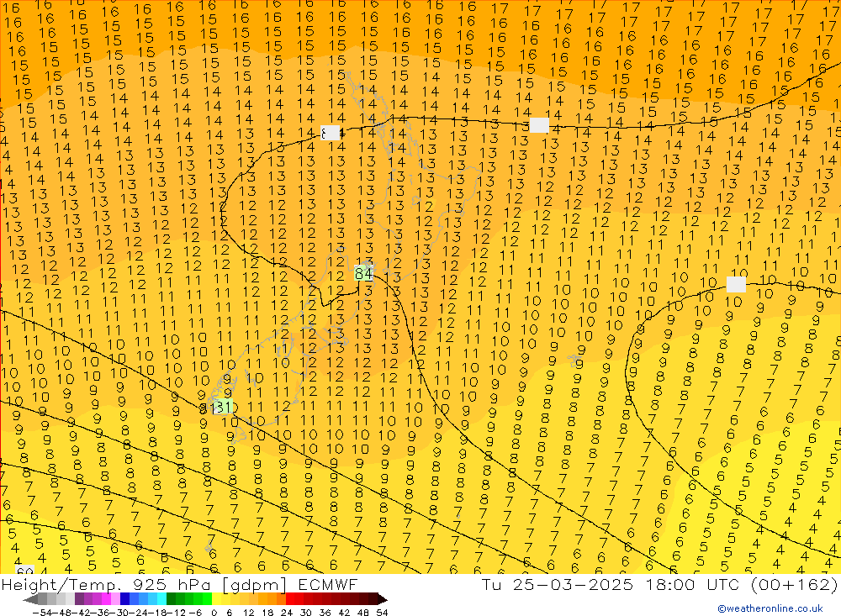Screen dimensions: 841x616
Task: Select the yellow legend swatch at 0
Action: coord(217,599)
